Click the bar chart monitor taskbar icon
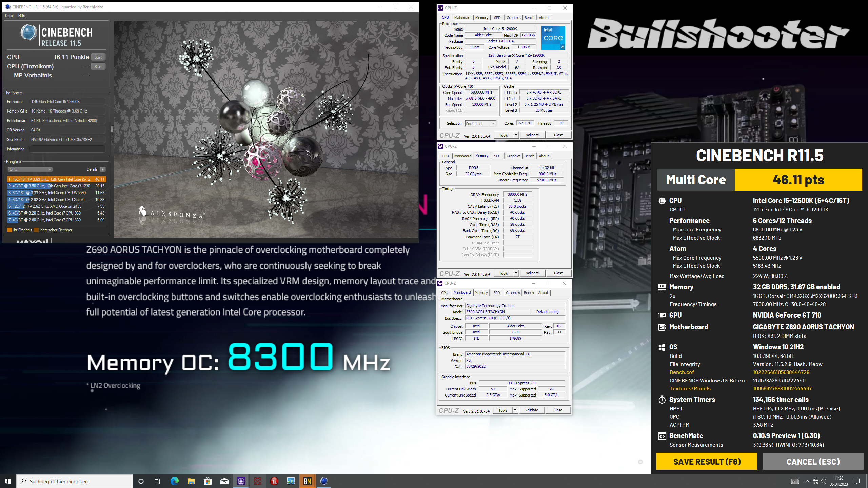This screenshot has width=868, height=488. pos(291,481)
